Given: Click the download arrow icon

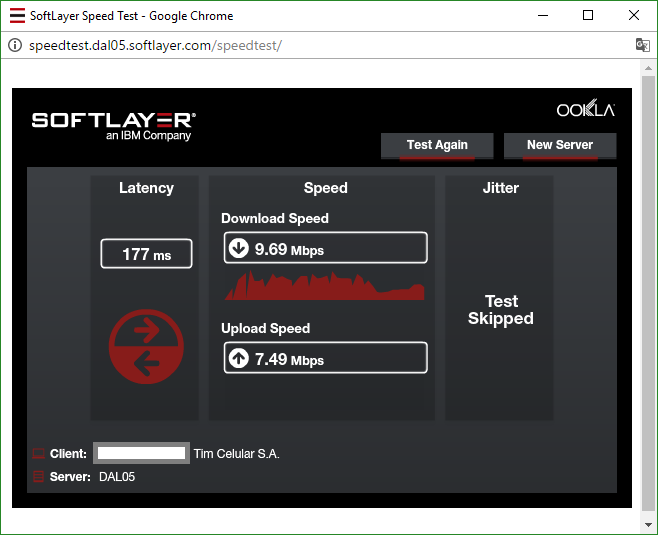Looking at the screenshot, I should pyautogui.click(x=239, y=249).
